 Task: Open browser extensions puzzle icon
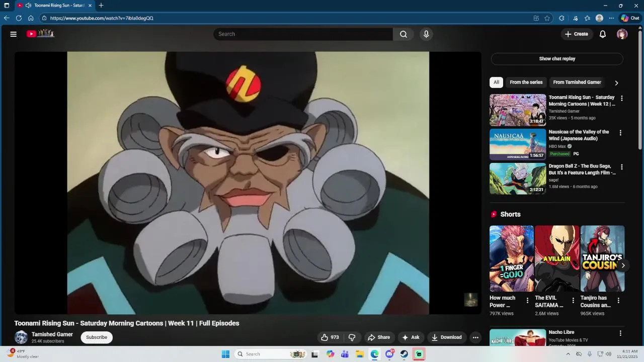(x=561, y=18)
